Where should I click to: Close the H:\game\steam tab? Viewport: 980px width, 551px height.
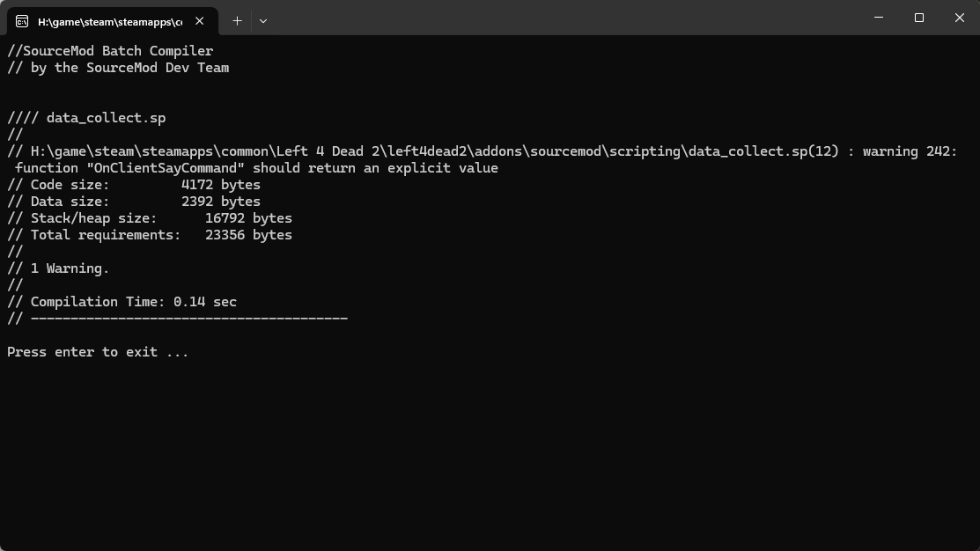pos(200,21)
